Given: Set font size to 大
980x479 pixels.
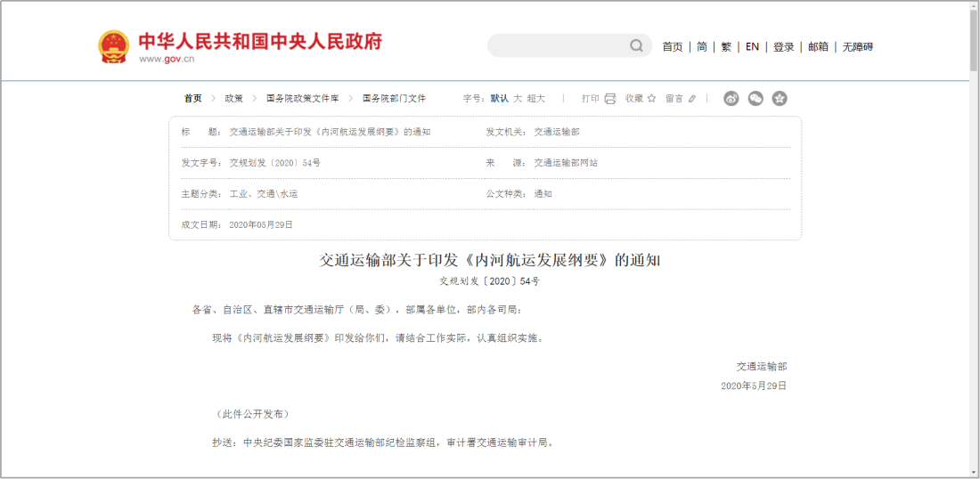Looking at the screenshot, I should pos(517,99).
